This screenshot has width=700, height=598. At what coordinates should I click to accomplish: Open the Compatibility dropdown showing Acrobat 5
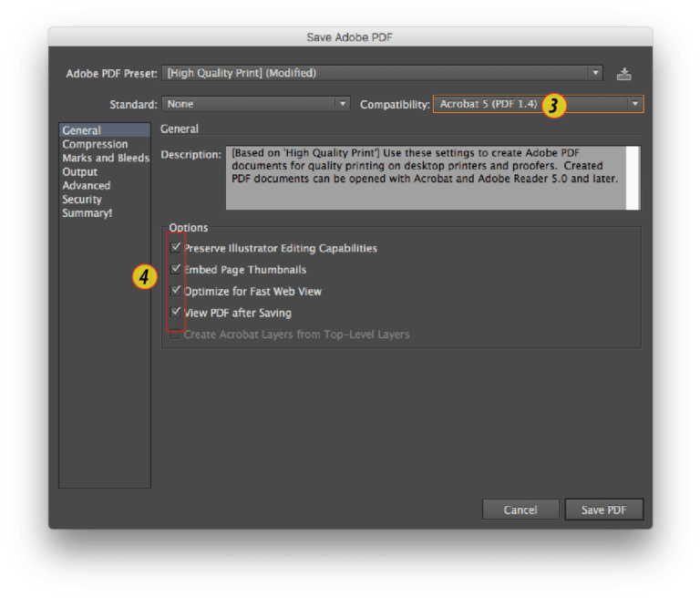click(x=538, y=104)
